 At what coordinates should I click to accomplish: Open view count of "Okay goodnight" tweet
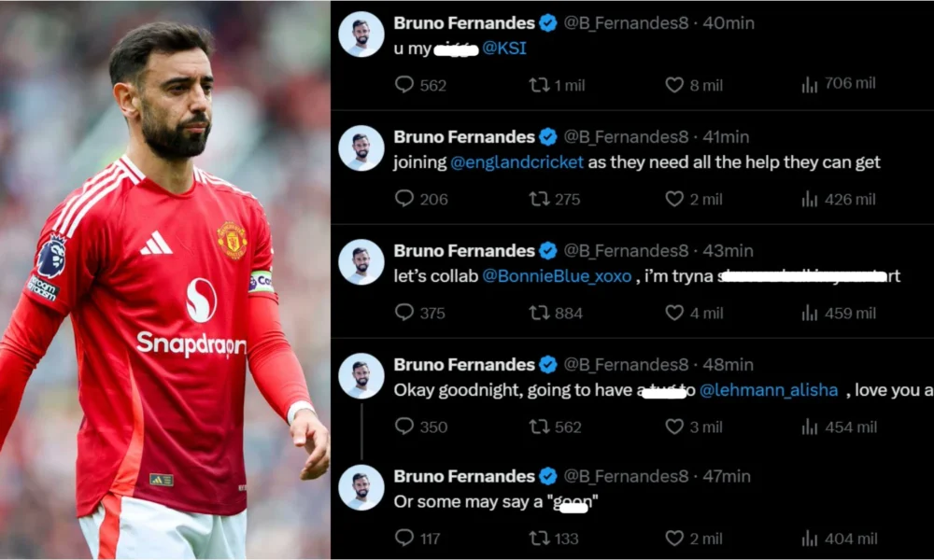click(x=810, y=427)
